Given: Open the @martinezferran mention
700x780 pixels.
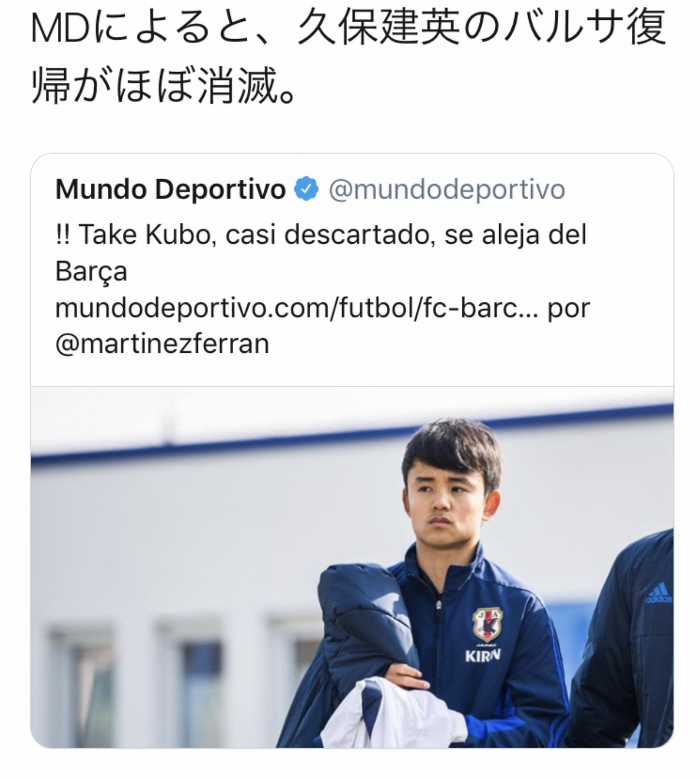Looking at the screenshot, I should pyautogui.click(x=162, y=344).
